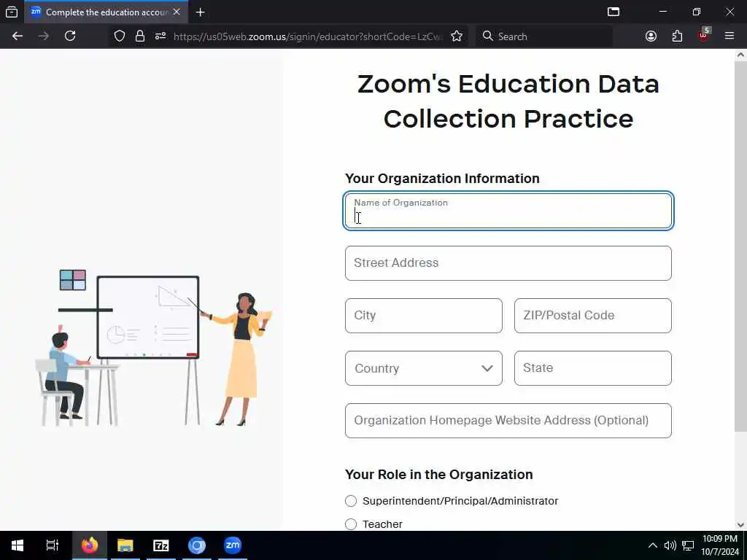Click the Firefox Search box
This screenshot has height=560, width=747.
[x=544, y=36]
